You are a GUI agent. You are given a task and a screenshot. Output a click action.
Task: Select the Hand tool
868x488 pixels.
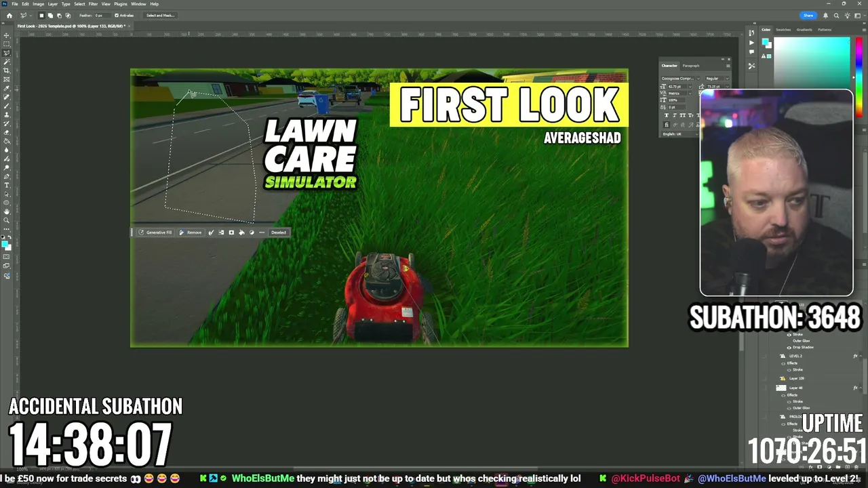(7, 211)
